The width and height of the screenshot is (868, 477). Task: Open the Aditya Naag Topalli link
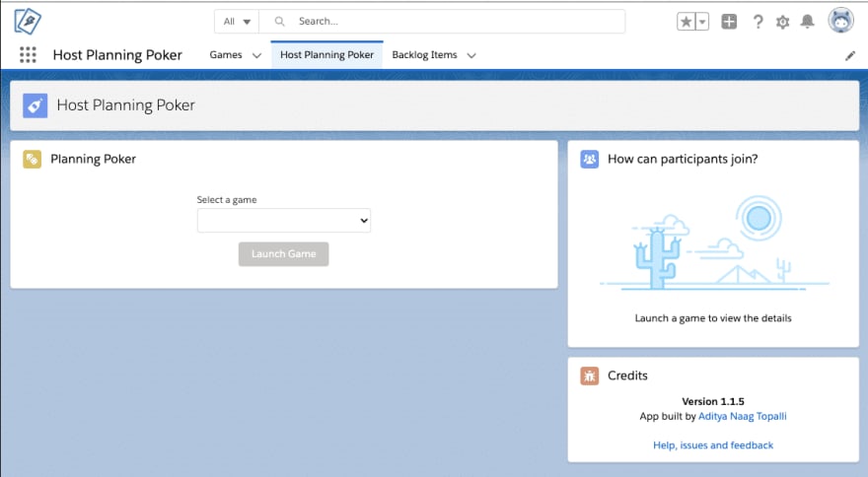coord(743,416)
